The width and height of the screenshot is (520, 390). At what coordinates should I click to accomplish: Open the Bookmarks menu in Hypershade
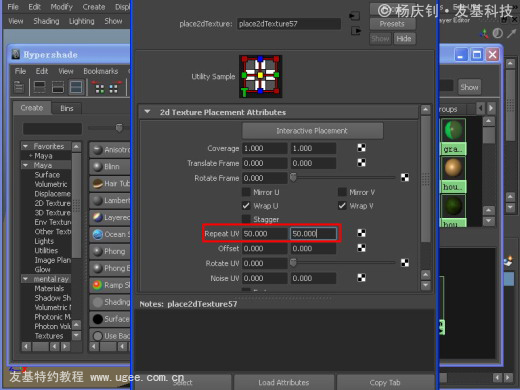[101, 71]
